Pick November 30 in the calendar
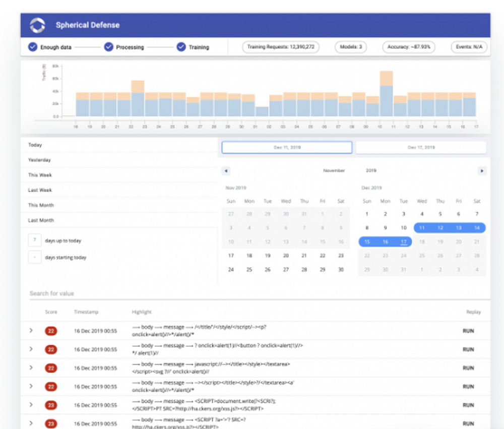 [341, 270]
